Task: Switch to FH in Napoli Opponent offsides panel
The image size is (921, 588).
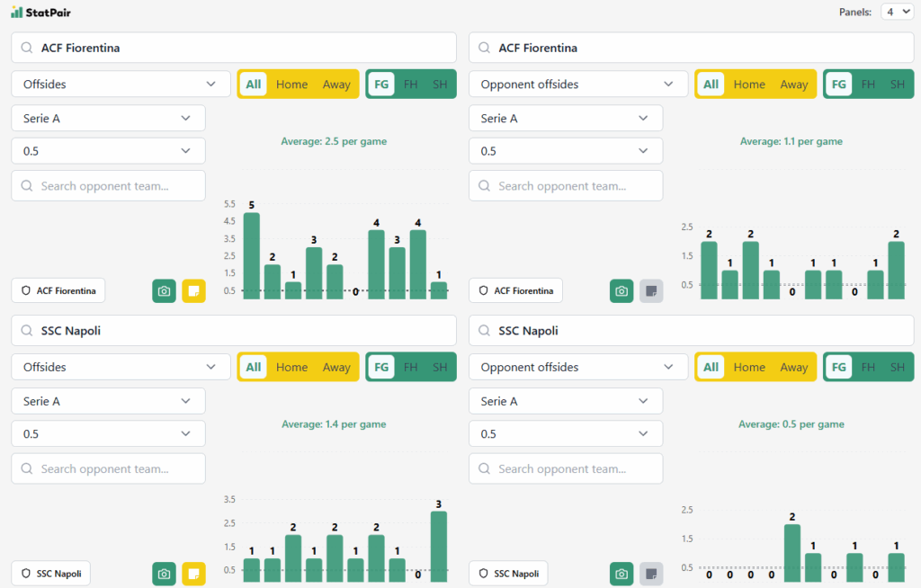Action: 868,367
